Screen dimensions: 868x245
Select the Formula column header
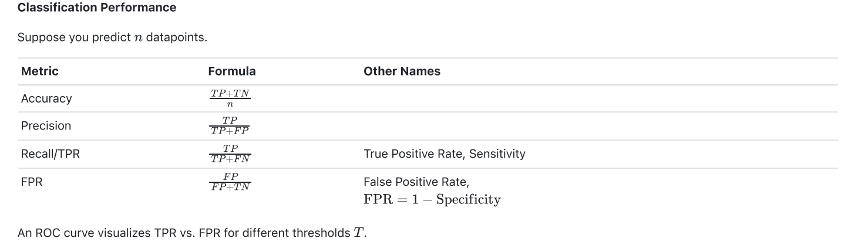(231, 72)
